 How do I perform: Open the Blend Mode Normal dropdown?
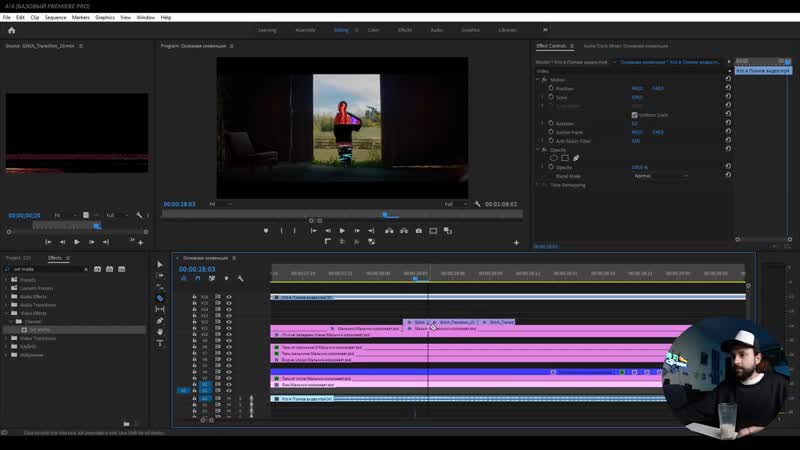pyautogui.click(x=661, y=176)
